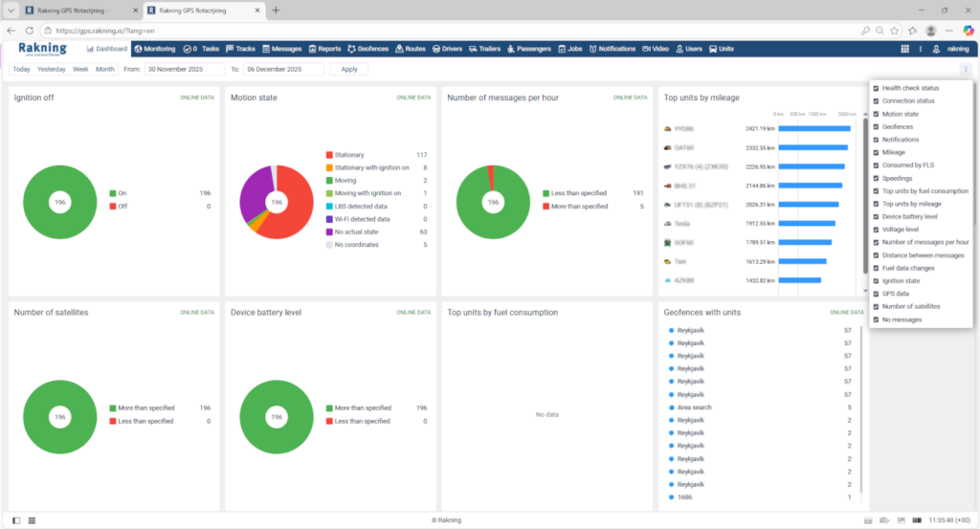
Task: Click the Passengers icon in navigation
Action: click(511, 49)
